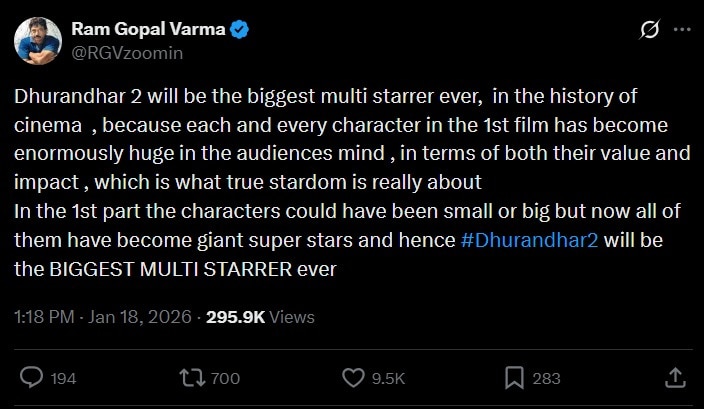Click the 194 replies count
The width and height of the screenshot is (704, 409).
coord(63,378)
